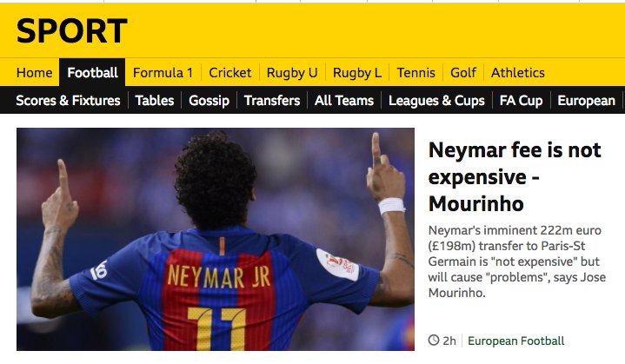Navigate to the Tennis section
Screen dimensions: 625x364
pos(416,73)
